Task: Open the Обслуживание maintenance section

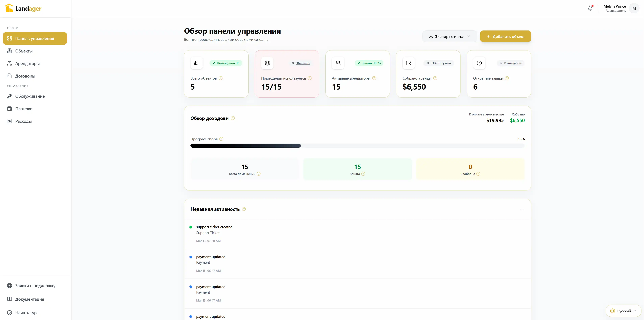Action: pos(30,96)
